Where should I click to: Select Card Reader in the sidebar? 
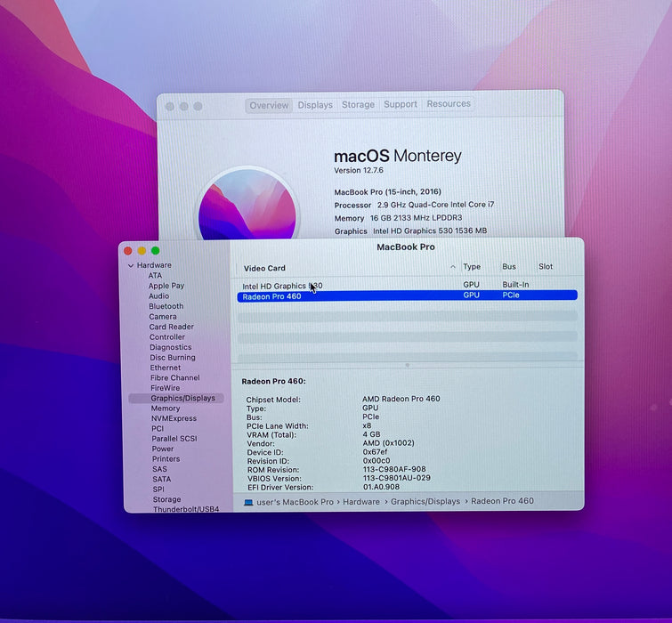click(172, 327)
